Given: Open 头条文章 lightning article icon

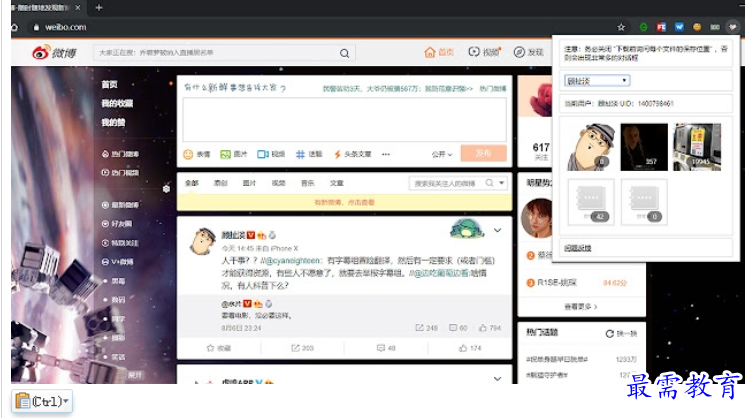Looking at the screenshot, I should 337,154.
